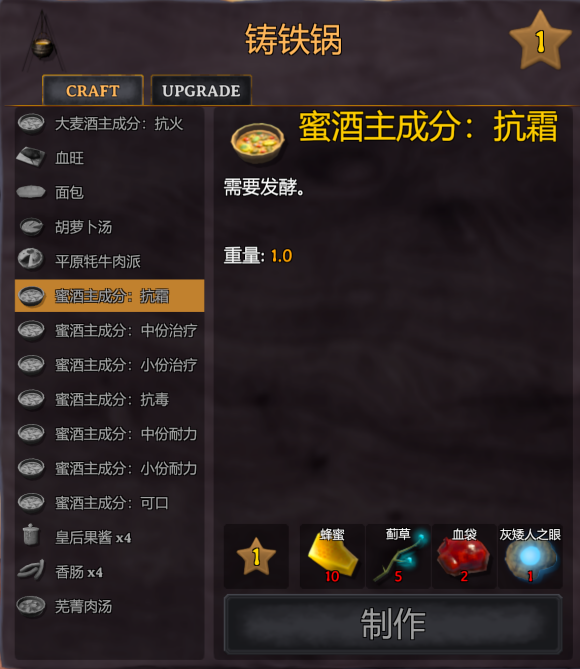Viewport: 580px width, 669px height.
Task: Select the 胡萝卜汤 carrot soup recipe
Action: tap(109, 227)
